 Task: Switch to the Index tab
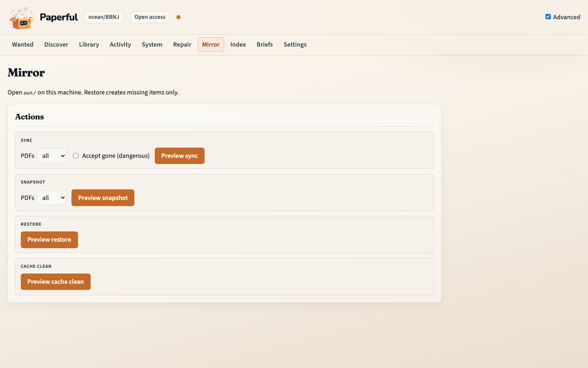(238, 45)
